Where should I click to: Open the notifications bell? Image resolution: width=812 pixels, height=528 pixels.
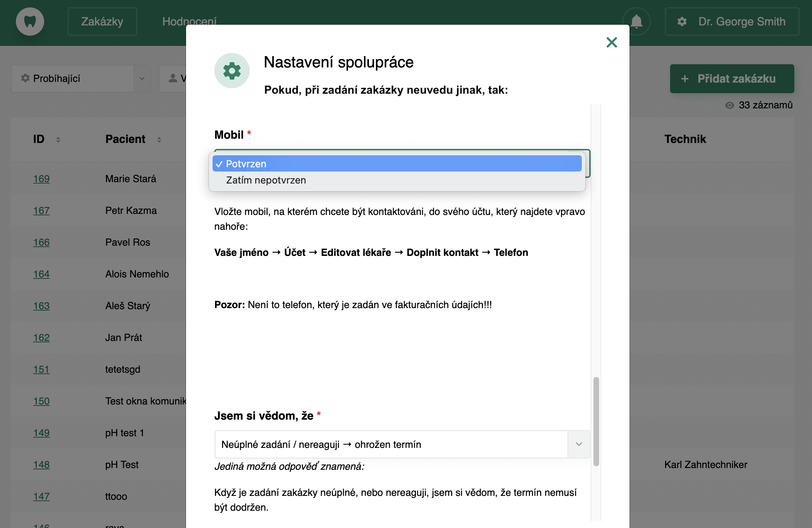tap(637, 22)
